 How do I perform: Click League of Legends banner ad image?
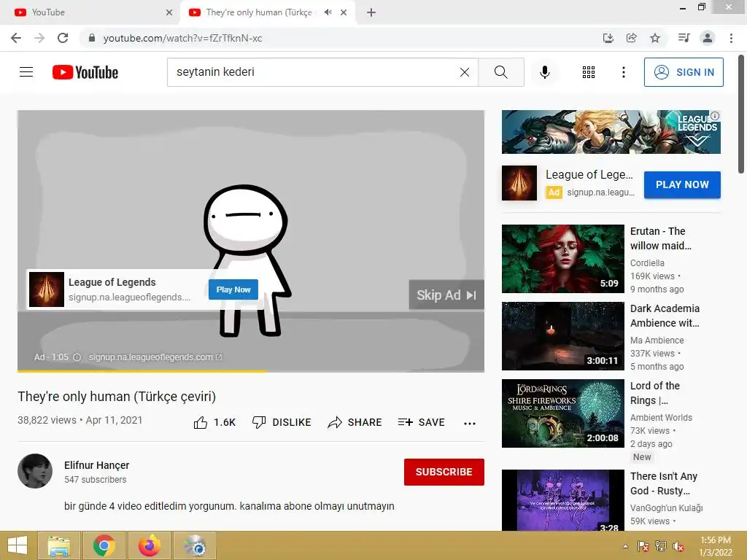pyautogui.click(x=611, y=132)
